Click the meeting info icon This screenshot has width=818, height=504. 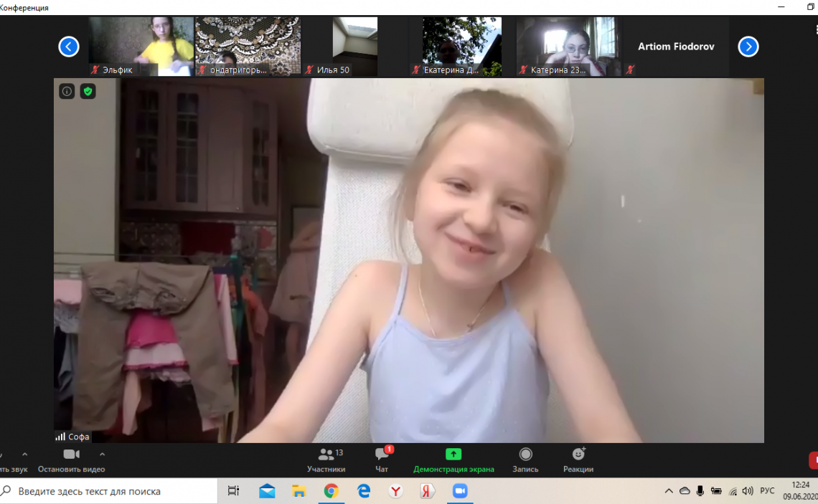[67, 91]
